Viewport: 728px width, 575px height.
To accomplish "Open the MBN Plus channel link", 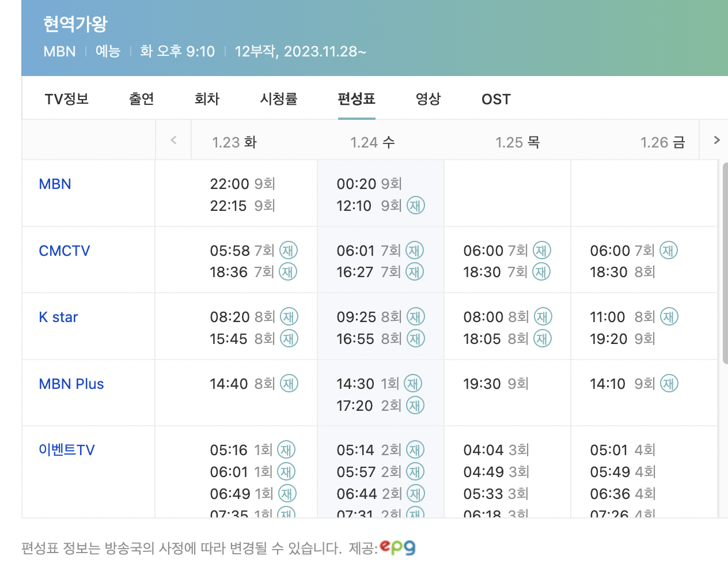I will [71, 384].
